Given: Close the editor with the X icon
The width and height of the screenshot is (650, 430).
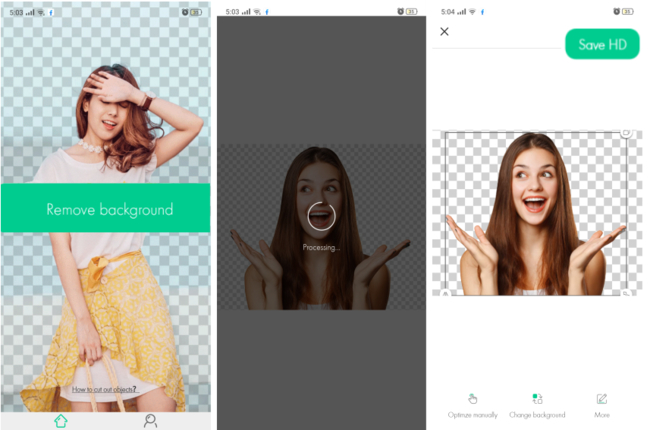Looking at the screenshot, I should pos(444,32).
